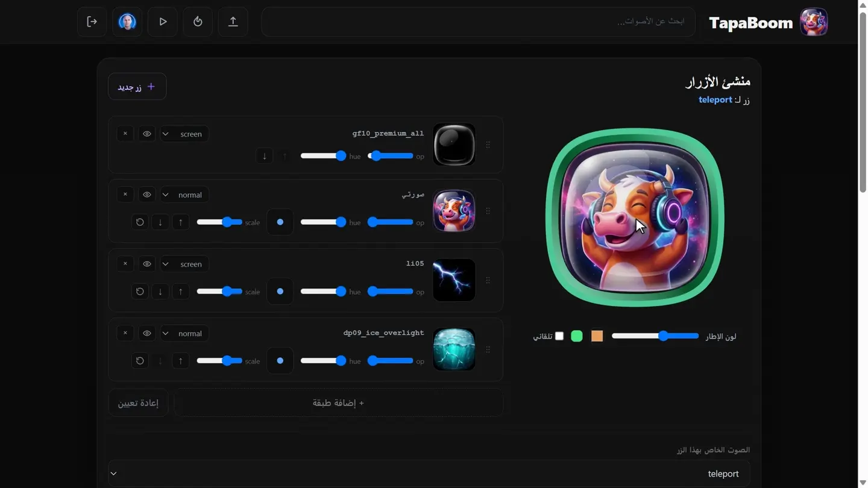Move the li05 layer down
Image resolution: width=868 pixels, height=488 pixels.
coord(160,292)
